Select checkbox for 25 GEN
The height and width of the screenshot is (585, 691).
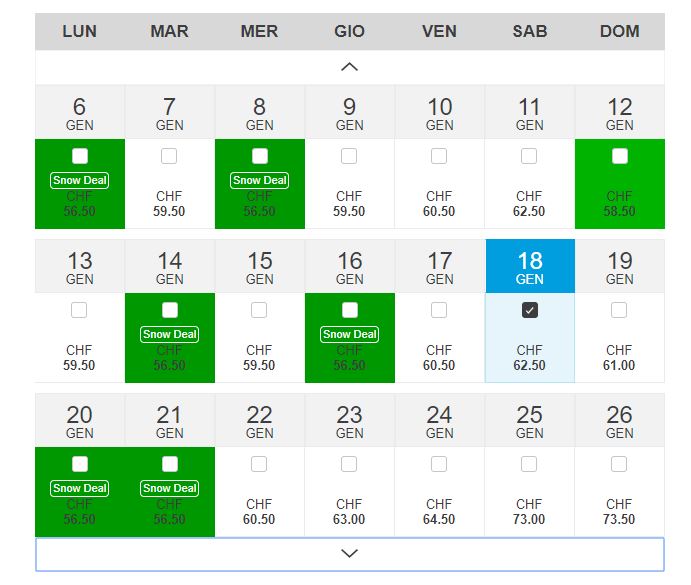pos(529,464)
